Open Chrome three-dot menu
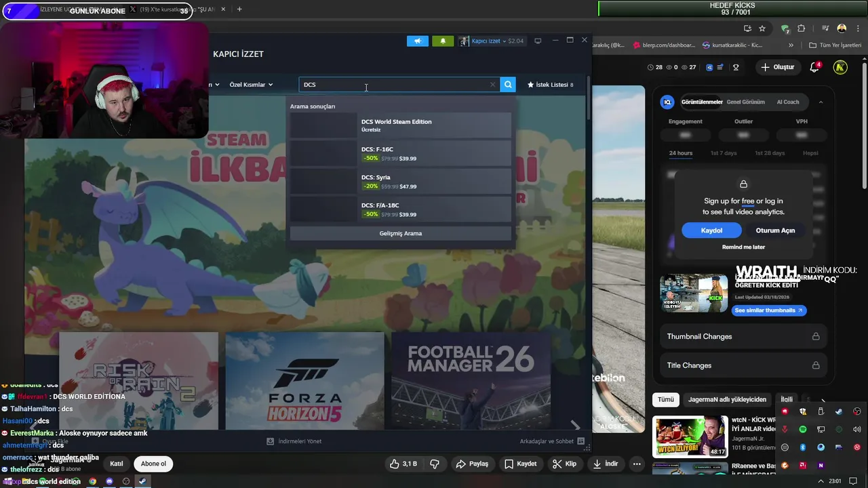 pos(857,28)
